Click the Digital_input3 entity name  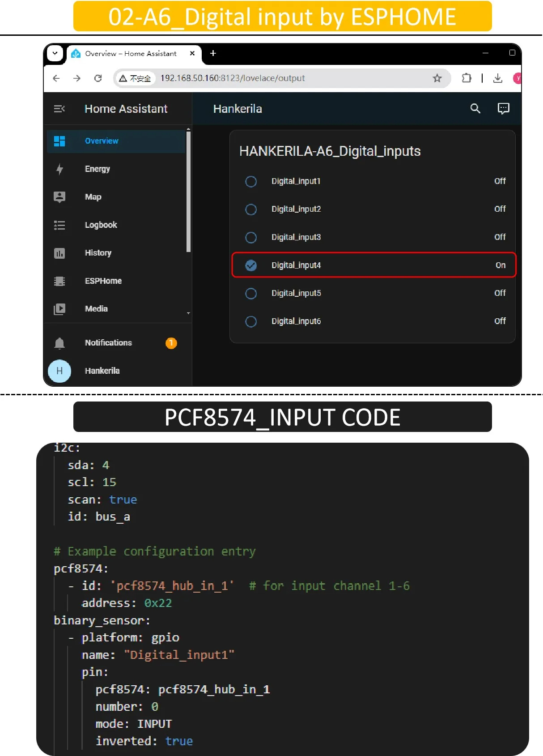pos(296,237)
